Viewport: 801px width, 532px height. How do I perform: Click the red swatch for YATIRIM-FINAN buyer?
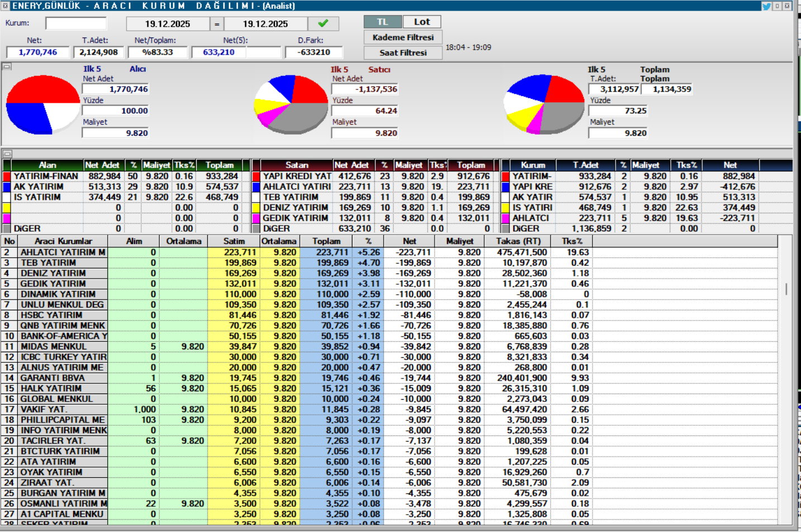pyautogui.click(x=7, y=176)
